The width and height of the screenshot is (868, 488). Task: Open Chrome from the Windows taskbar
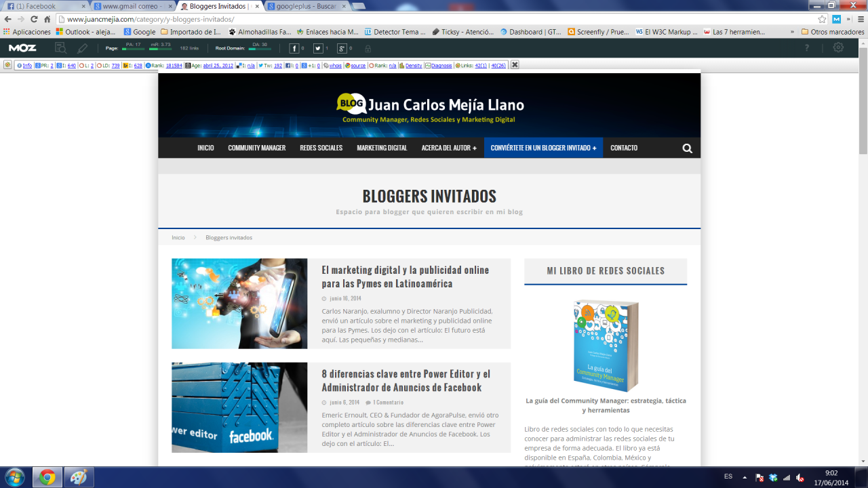click(x=47, y=477)
